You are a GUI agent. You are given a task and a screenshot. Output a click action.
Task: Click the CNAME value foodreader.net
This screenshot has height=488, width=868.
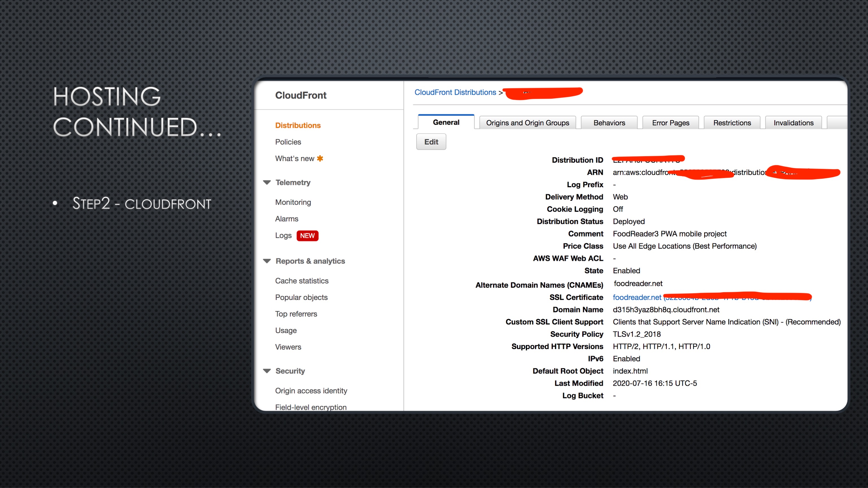638,284
